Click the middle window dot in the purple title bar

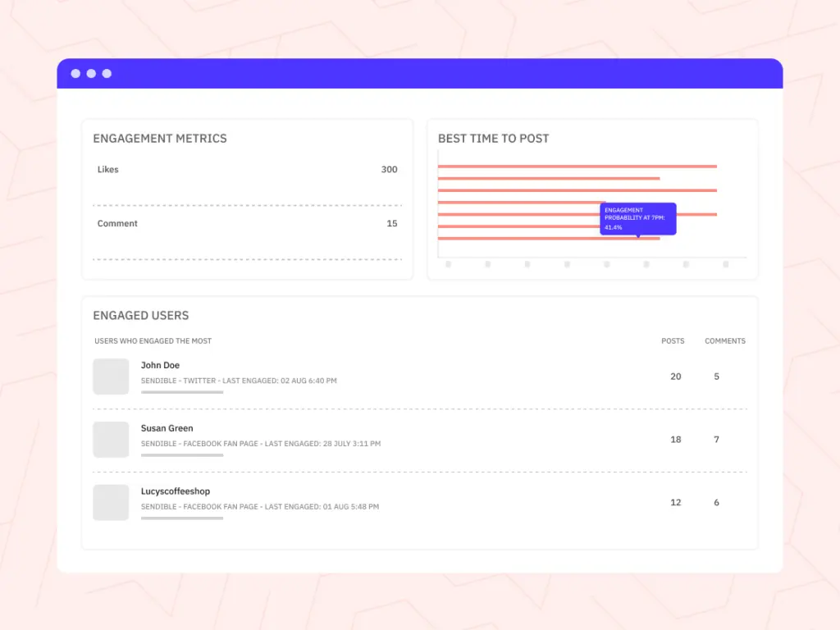91,74
